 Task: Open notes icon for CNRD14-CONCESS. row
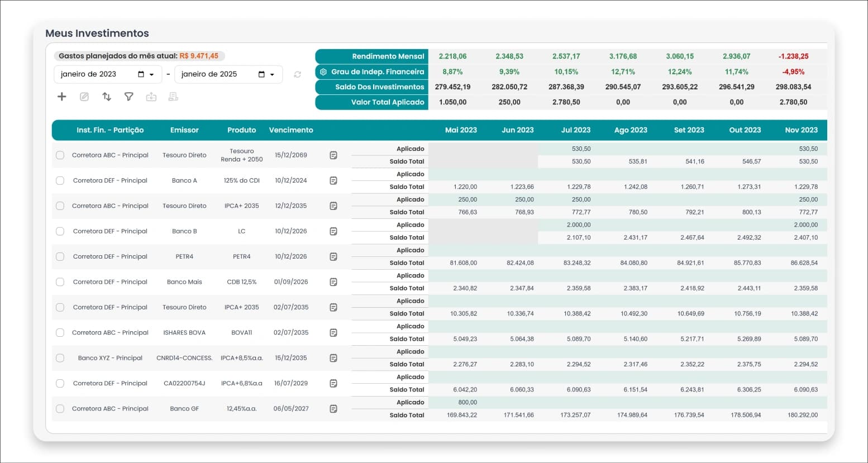click(x=333, y=358)
